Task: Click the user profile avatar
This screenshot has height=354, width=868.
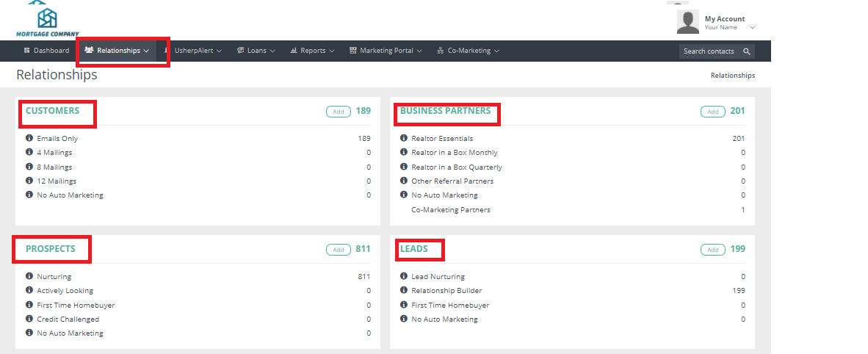Action: tap(688, 22)
